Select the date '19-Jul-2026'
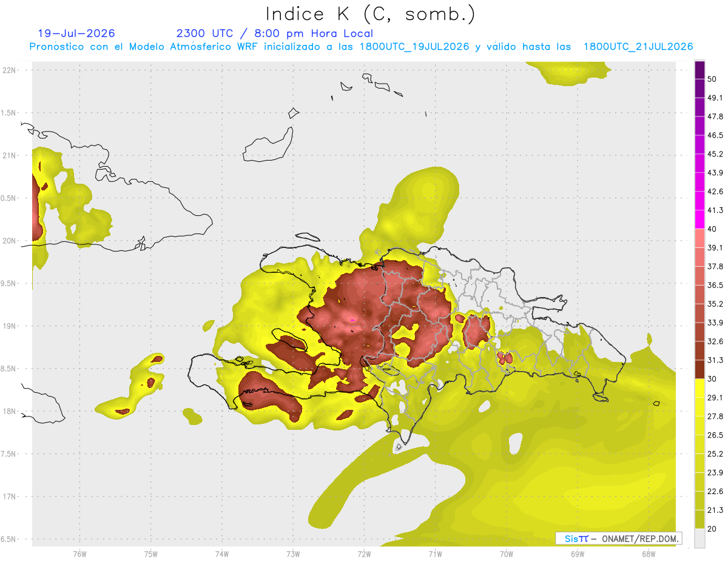The height and width of the screenshot is (562, 728). (76, 33)
